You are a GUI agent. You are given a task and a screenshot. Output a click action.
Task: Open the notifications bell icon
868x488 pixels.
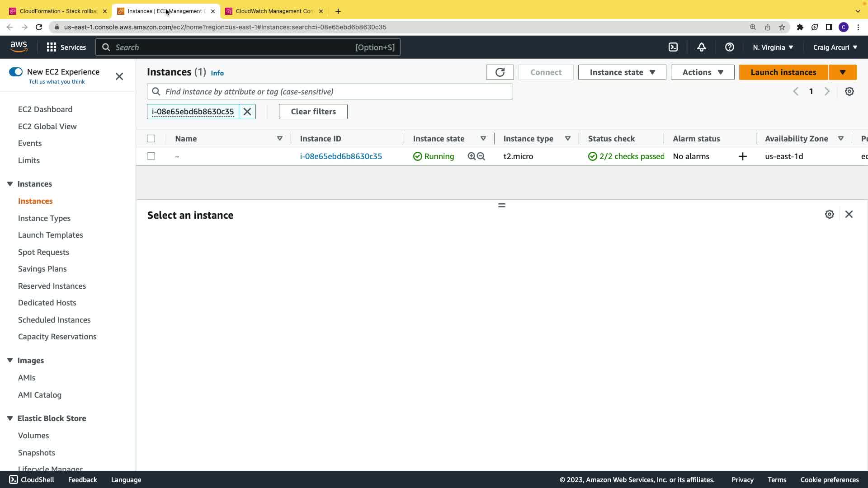(x=701, y=47)
